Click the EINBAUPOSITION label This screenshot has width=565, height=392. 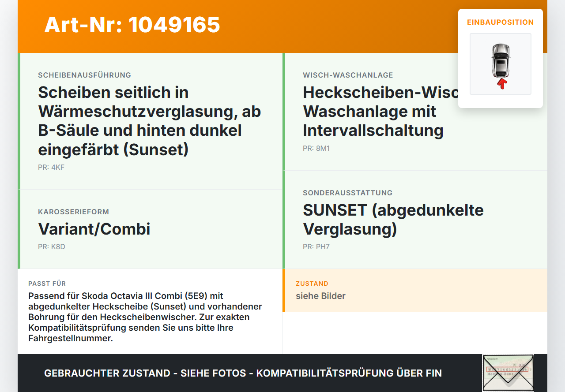tap(501, 22)
